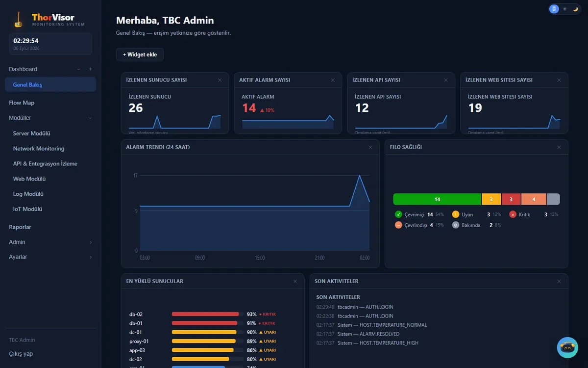The height and width of the screenshot is (368, 588).
Task: Open Genel Bakış in sidebar
Action: [50, 84]
